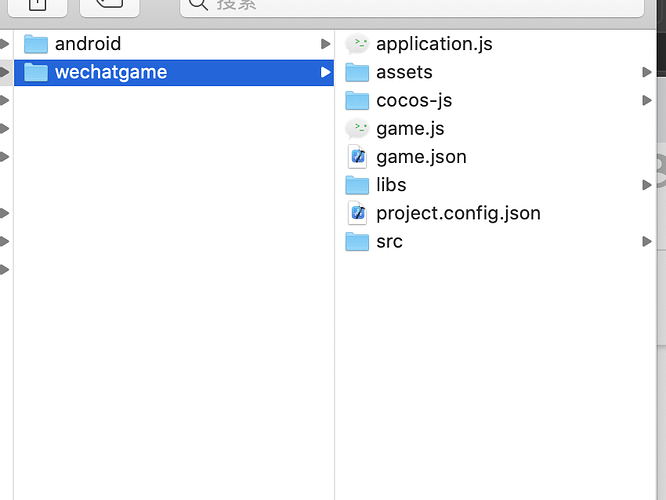Click the application.js file icon
The image size is (666, 500).
[x=358, y=44]
